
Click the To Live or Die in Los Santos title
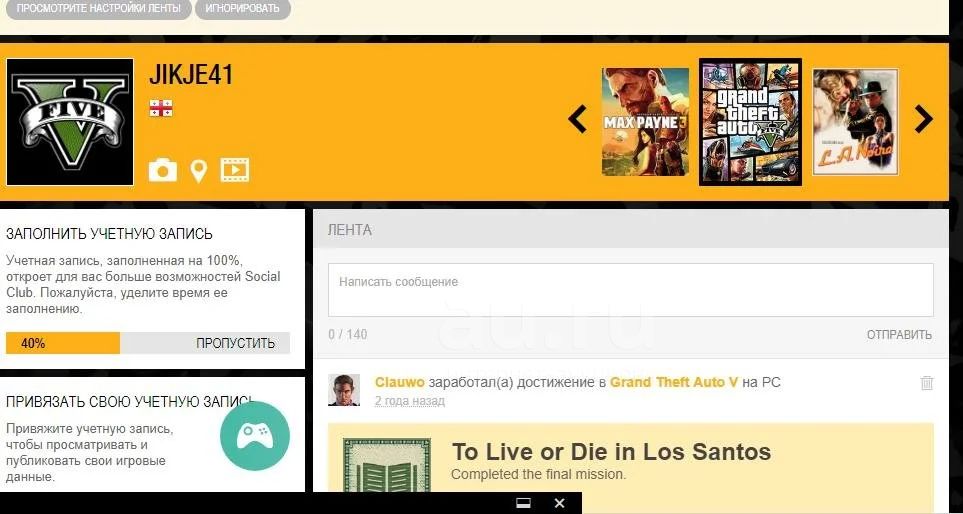[612, 452]
